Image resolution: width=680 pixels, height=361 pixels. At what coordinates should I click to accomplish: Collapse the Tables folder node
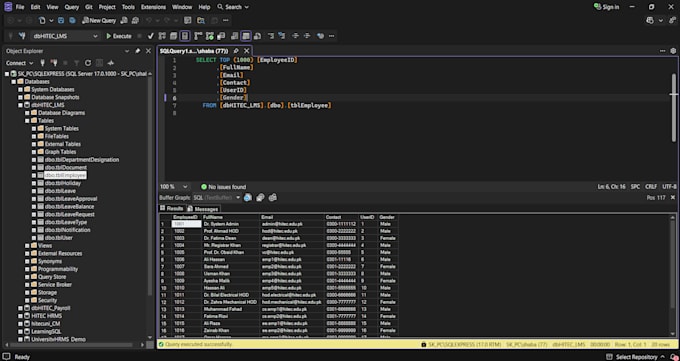[27, 121]
